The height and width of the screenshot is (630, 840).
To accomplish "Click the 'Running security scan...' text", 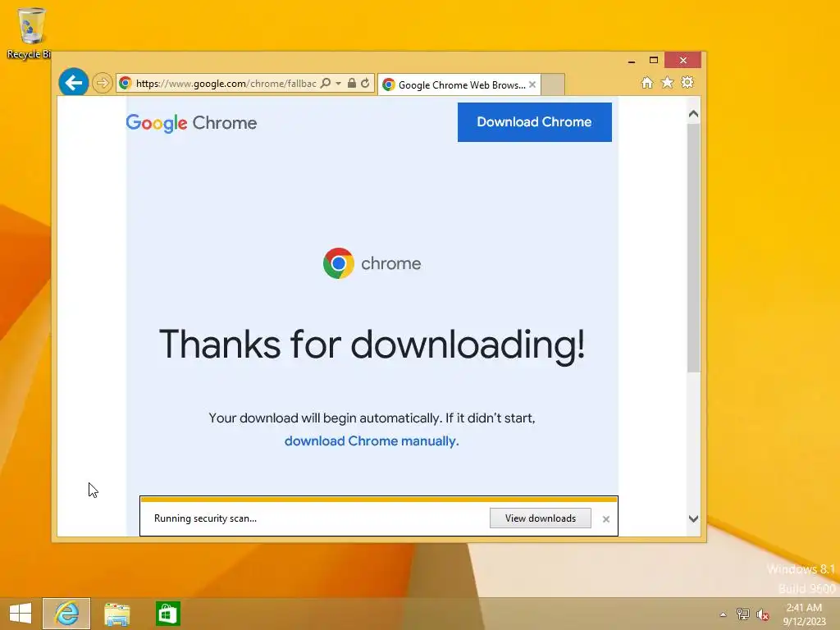I will click(205, 518).
